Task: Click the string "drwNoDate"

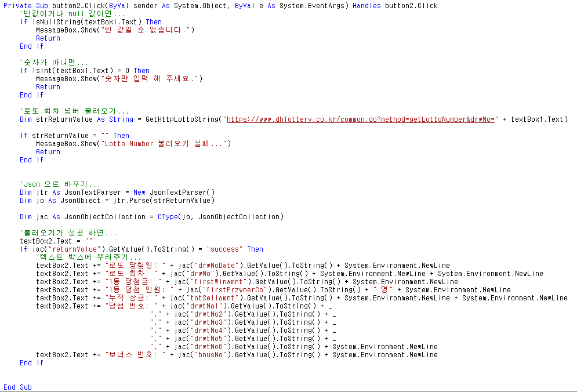Action: click(217, 266)
